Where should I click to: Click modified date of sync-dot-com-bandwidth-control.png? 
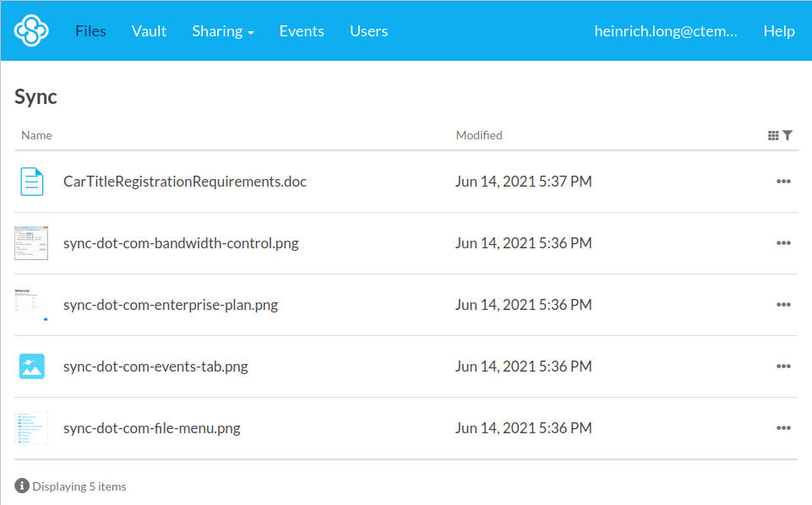pos(524,243)
